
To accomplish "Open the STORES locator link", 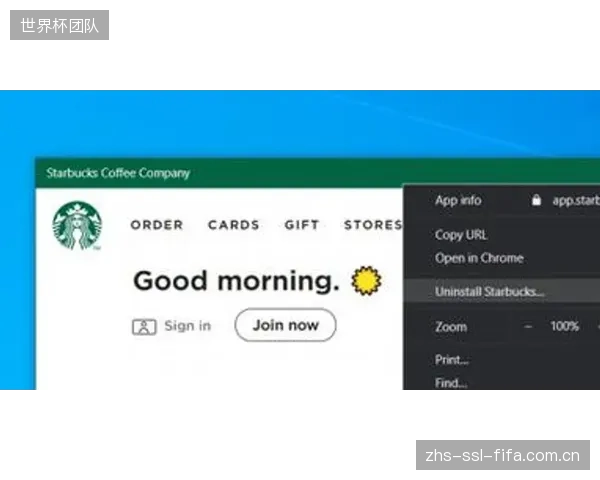I will point(373,225).
